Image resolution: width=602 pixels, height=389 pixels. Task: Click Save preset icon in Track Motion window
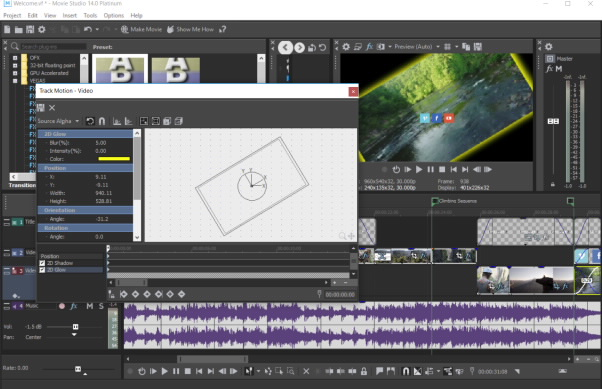(x=41, y=108)
